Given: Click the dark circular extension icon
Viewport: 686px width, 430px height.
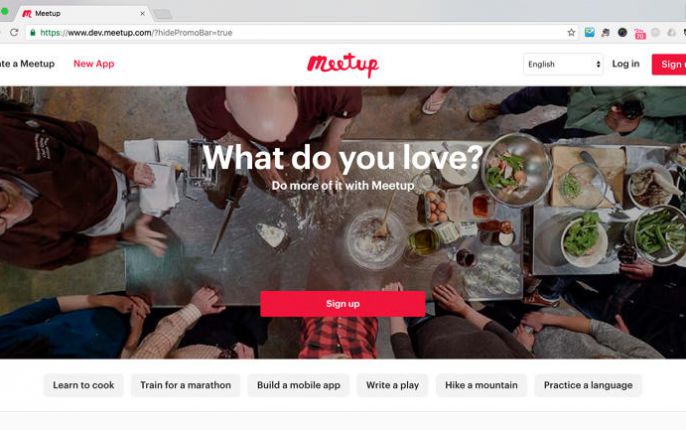Looking at the screenshot, I should click(x=622, y=32).
